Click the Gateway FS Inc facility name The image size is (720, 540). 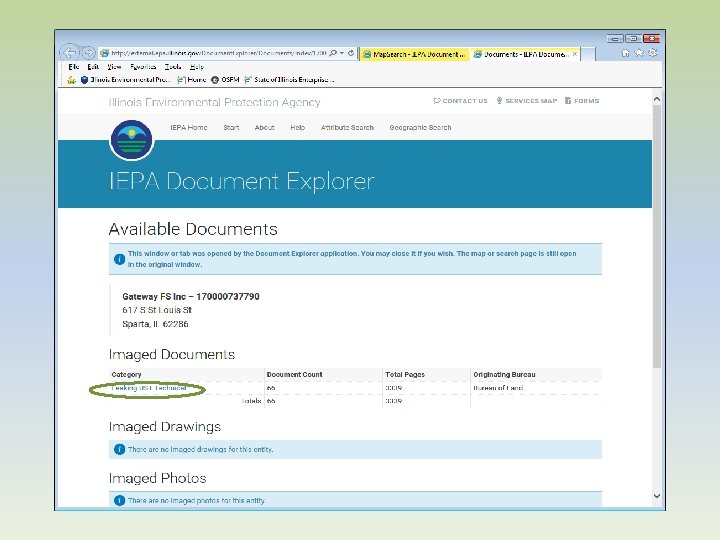(x=191, y=297)
